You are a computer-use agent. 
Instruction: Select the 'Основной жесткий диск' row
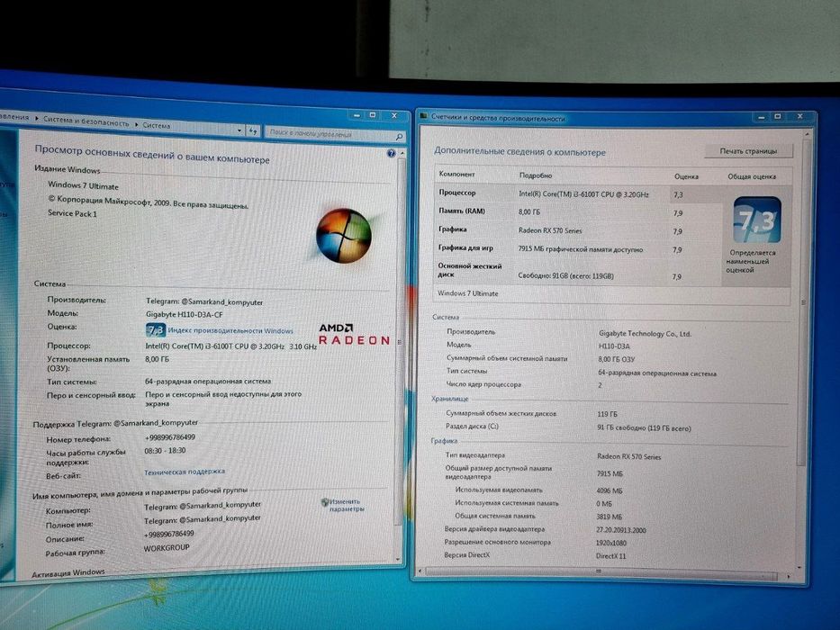pos(577,272)
